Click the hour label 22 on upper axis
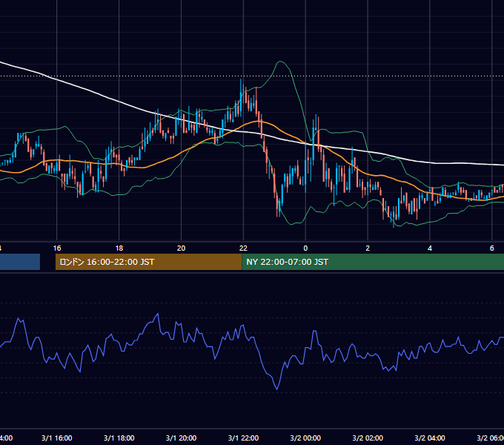This screenshot has height=445, width=504. 243,248
